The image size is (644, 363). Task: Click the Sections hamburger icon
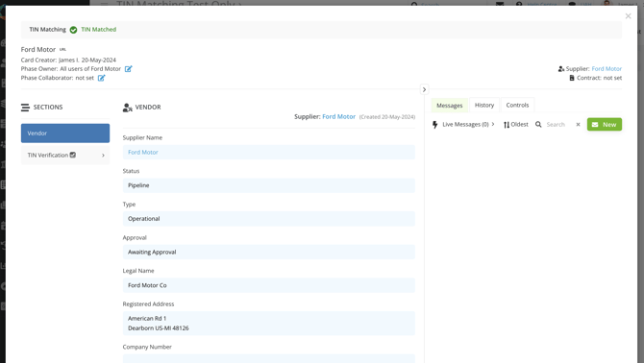point(25,108)
